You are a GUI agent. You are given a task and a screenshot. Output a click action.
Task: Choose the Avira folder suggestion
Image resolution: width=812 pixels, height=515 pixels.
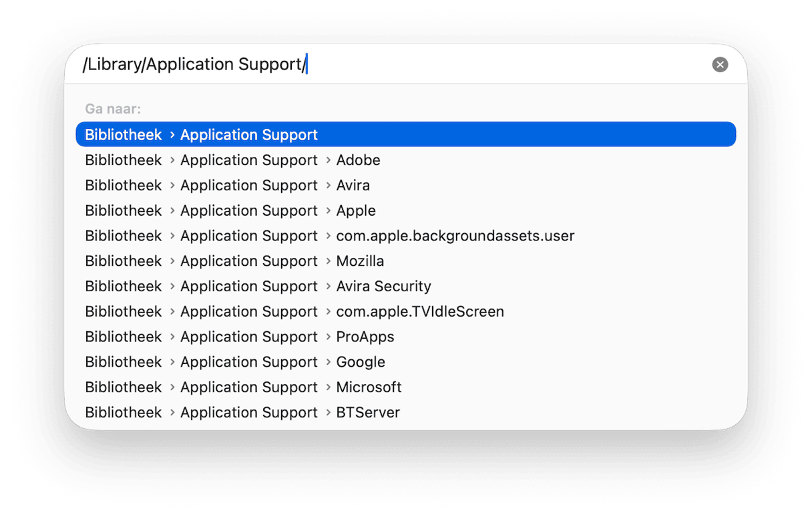406,186
